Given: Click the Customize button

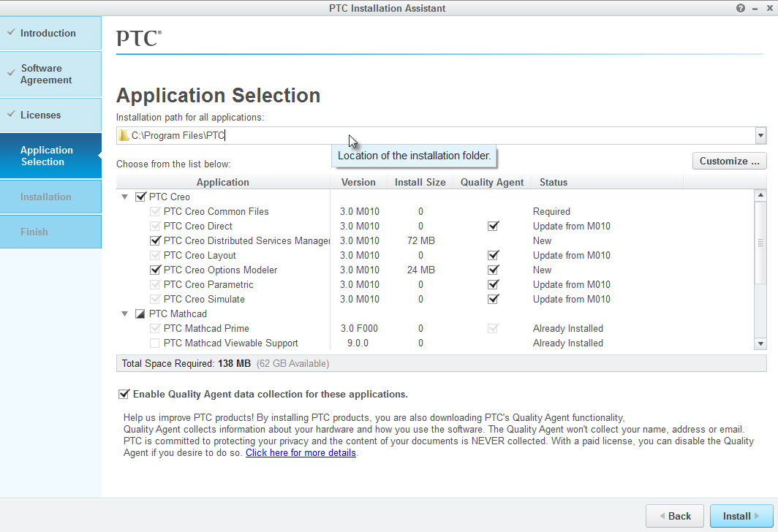Looking at the screenshot, I should tap(730, 161).
